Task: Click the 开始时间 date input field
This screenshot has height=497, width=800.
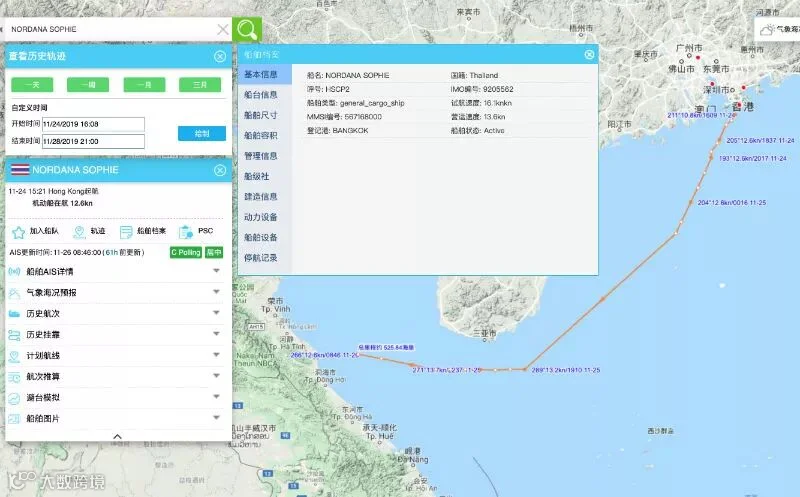Action: 93,124
